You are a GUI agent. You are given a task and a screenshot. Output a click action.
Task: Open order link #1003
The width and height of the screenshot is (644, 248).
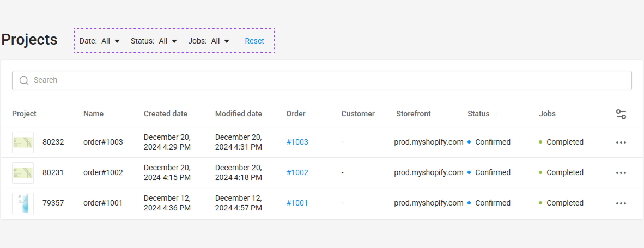coord(297,142)
